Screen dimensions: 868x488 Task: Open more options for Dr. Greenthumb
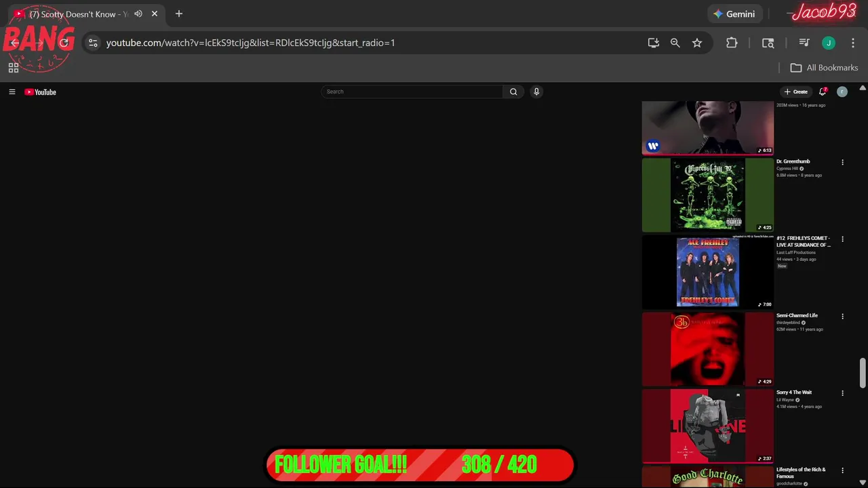click(842, 162)
